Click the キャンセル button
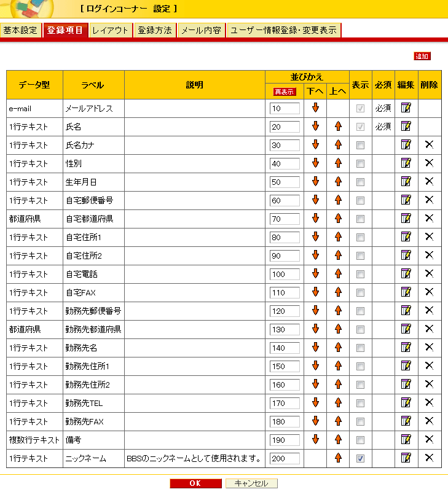 tap(251, 483)
